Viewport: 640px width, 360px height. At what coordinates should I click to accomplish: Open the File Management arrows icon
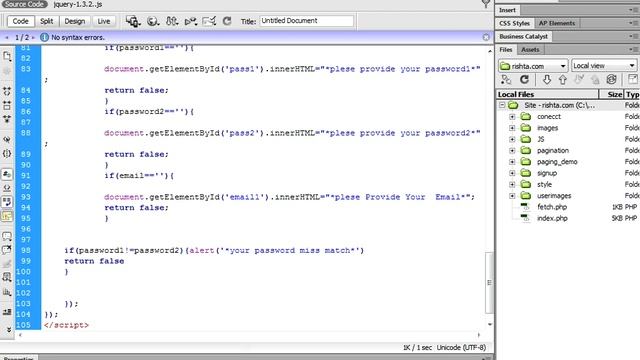click(x=172, y=21)
